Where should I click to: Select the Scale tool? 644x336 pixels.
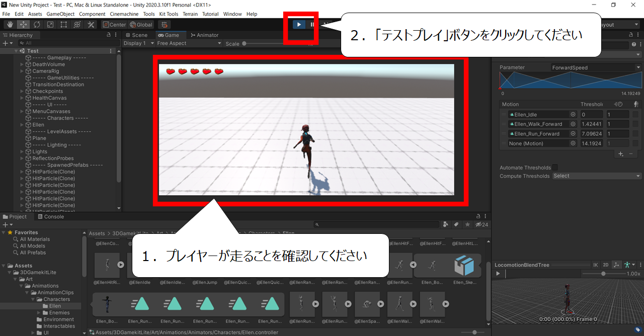50,25
